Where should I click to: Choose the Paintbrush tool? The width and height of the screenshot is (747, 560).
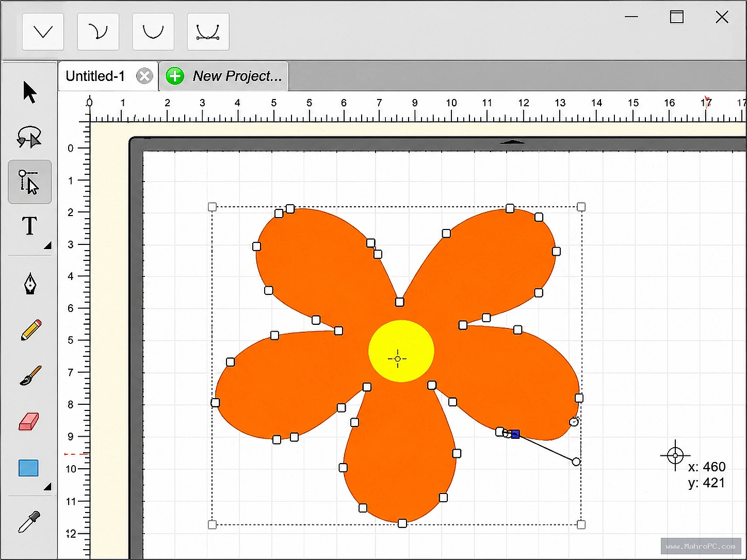(30, 376)
